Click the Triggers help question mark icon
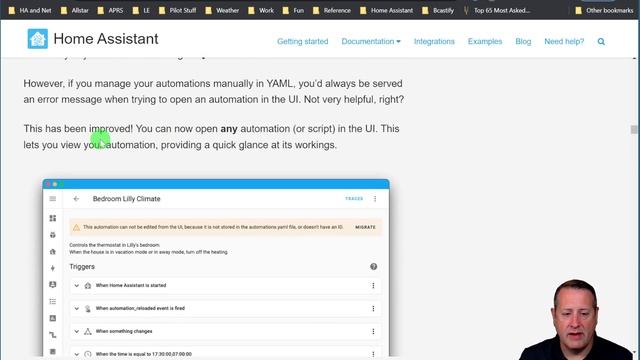Screen dimensions: 640x360 click(373, 267)
